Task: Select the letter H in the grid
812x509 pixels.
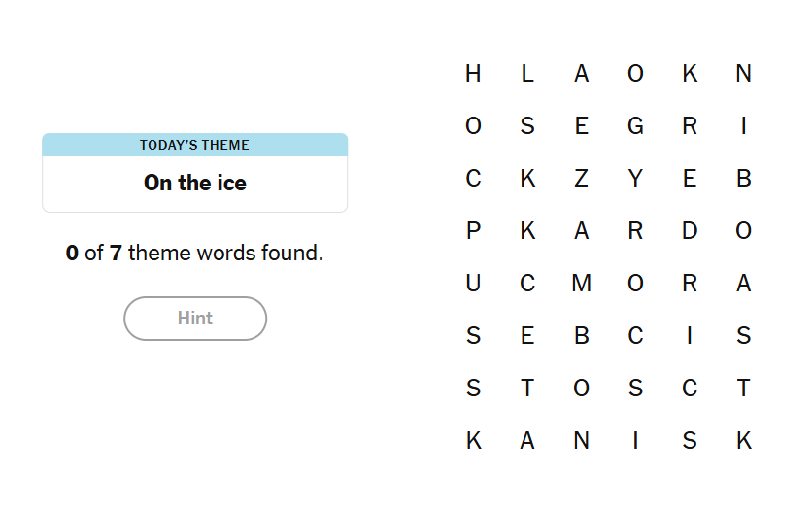Action: click(x=473, y=74)
